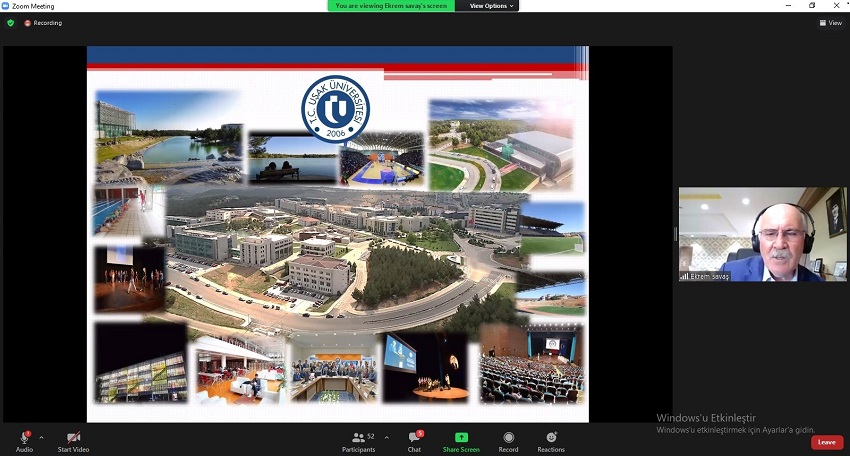This screenshot has width=850, height=456.
Task: Unmute the Audio microphone icon
Action: (x=24, y=438)
